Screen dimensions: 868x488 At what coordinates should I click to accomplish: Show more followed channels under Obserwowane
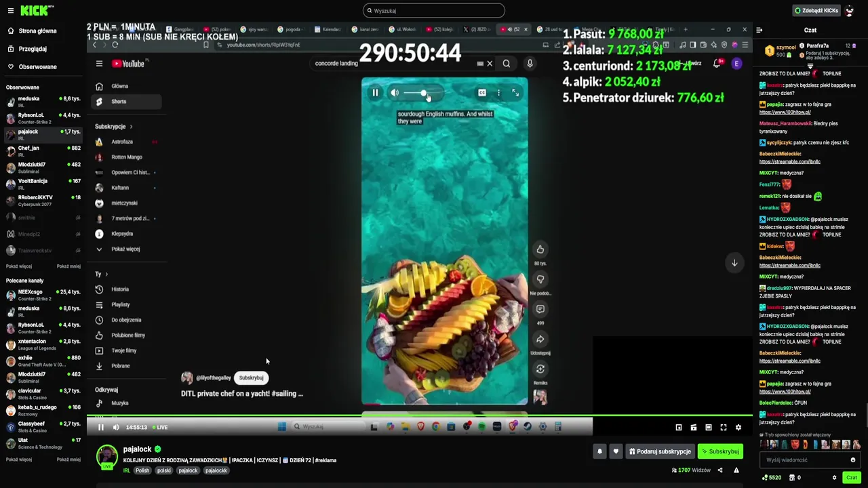(x=19, y=266)
